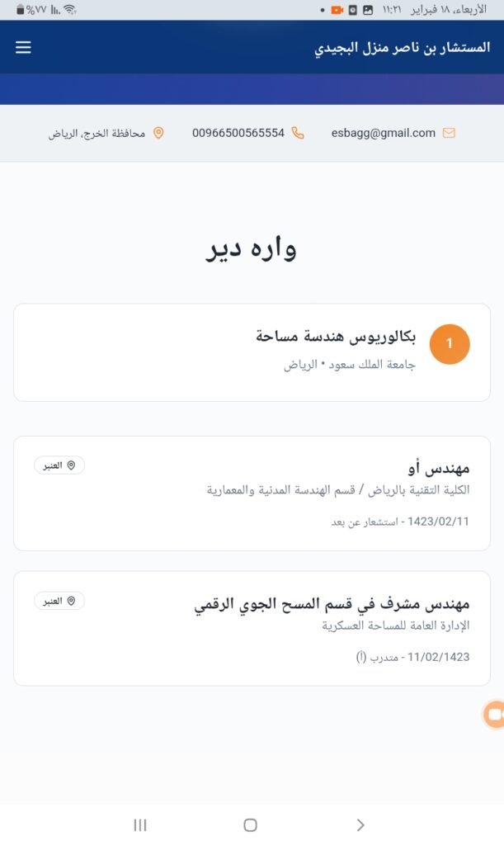Tap the واره دير section heading
Screen dimensions: 504x845
click(252, 248)
